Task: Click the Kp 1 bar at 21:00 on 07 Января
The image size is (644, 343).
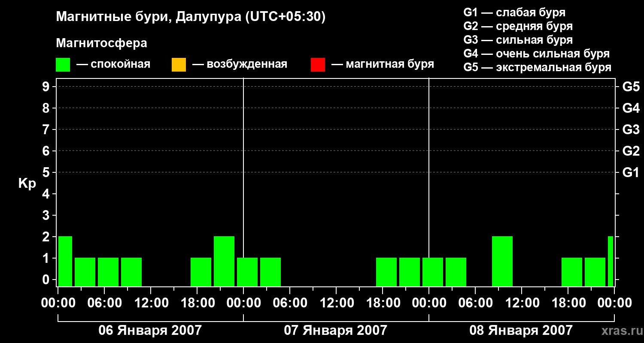Action: point(410,272)
